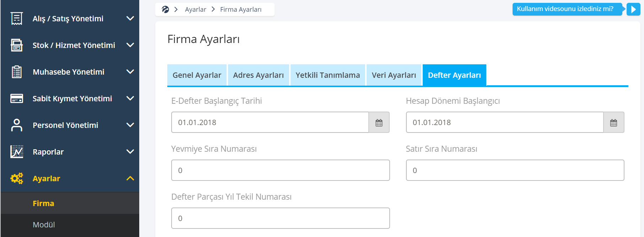
Task: Open calendar picker for E-Defter Başlangıç Tarihi
Action: [x=379, y=122]
